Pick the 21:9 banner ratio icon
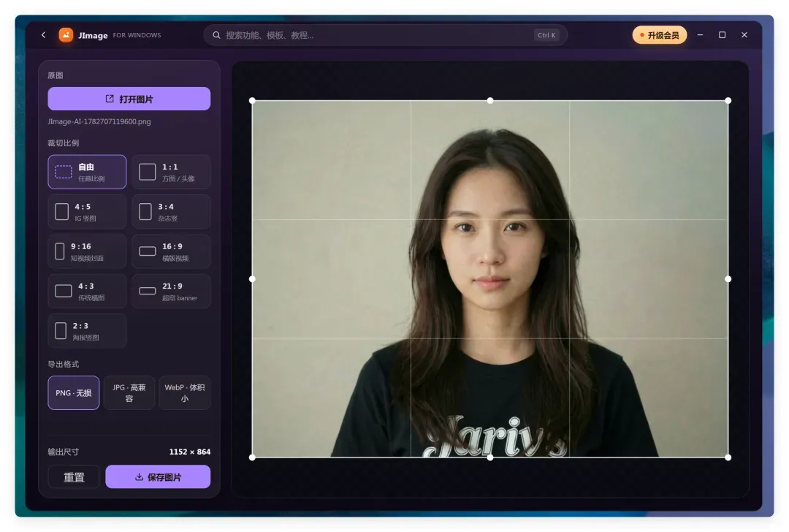The width and height of the screenshot is (789, 532). [148, 291]
